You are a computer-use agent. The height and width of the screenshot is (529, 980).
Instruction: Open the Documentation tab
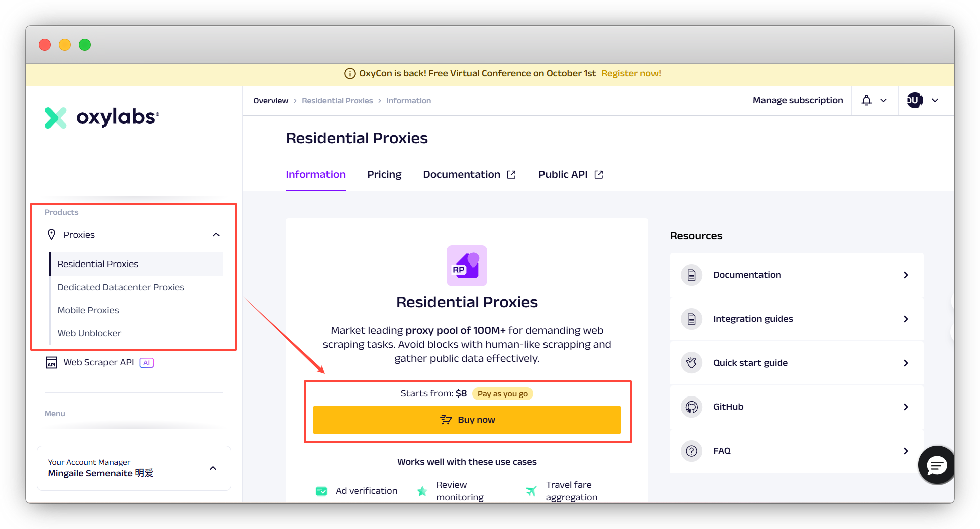469,174
